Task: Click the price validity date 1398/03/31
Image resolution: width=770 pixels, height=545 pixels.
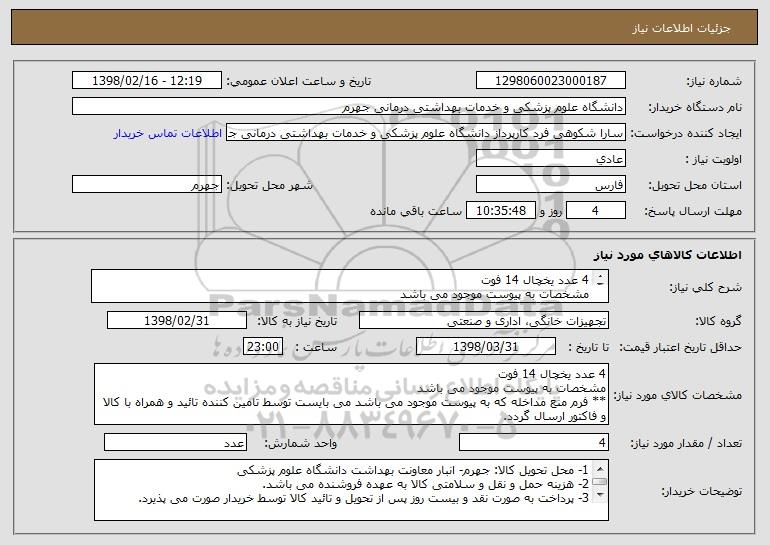Action: click(486, 347)
